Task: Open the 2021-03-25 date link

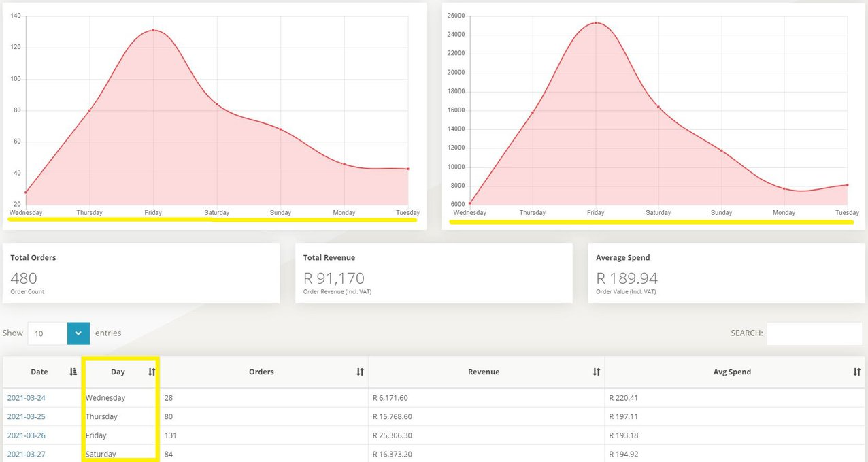Action: click(27, 416)
